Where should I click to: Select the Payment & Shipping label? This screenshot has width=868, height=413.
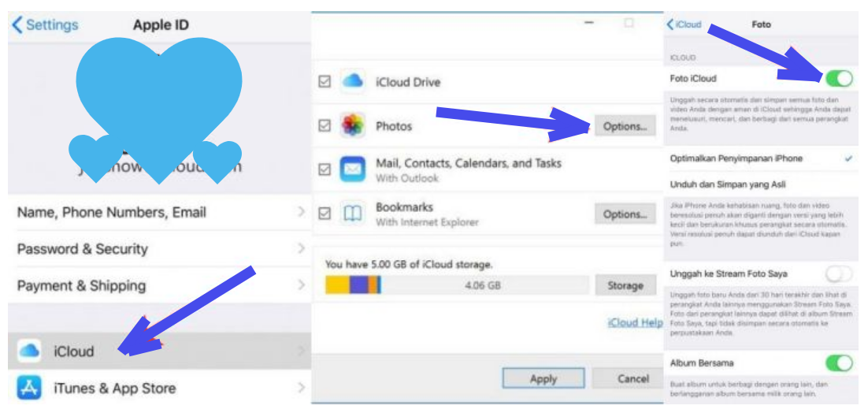pos(81,286)
